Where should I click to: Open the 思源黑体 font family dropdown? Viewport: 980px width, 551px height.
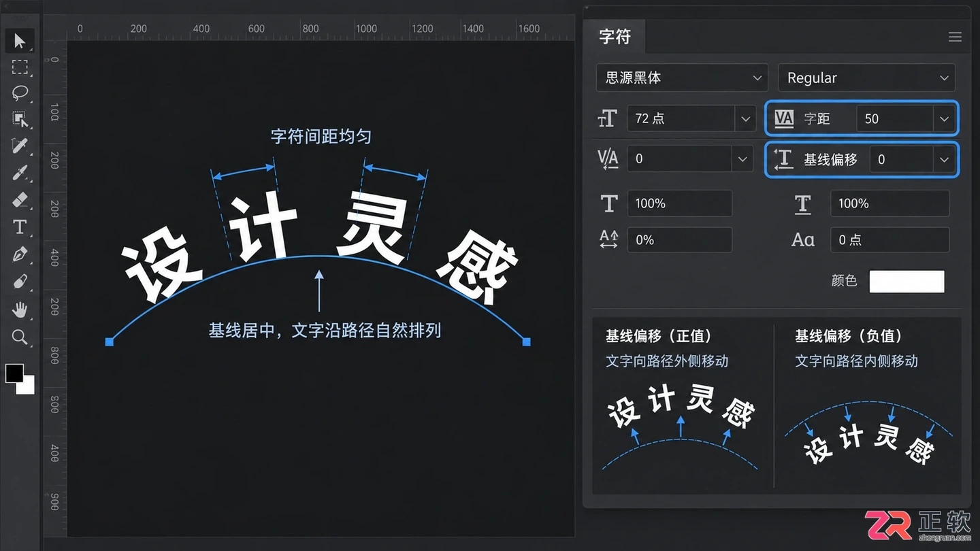pos(682,78)
